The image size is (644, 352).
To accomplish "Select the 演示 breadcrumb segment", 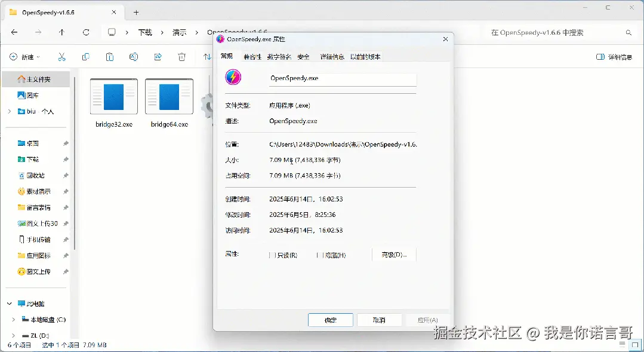I will tap(180, 32).
